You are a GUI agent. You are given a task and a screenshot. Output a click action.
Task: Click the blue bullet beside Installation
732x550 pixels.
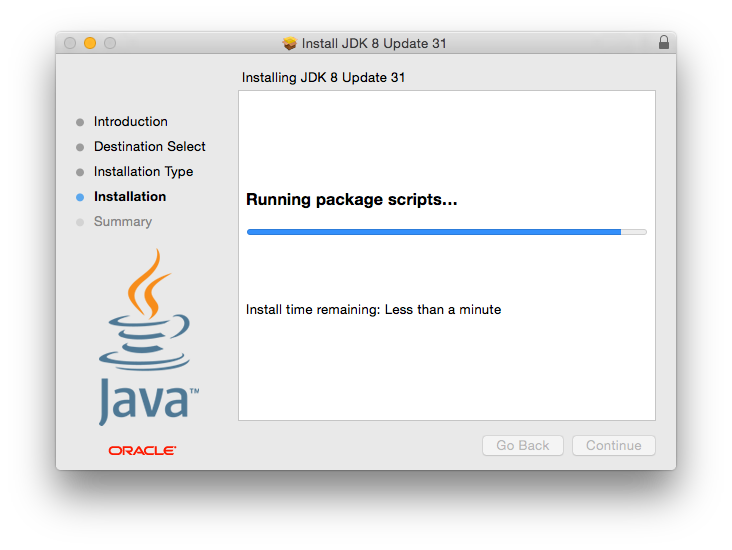coord(80,197)
